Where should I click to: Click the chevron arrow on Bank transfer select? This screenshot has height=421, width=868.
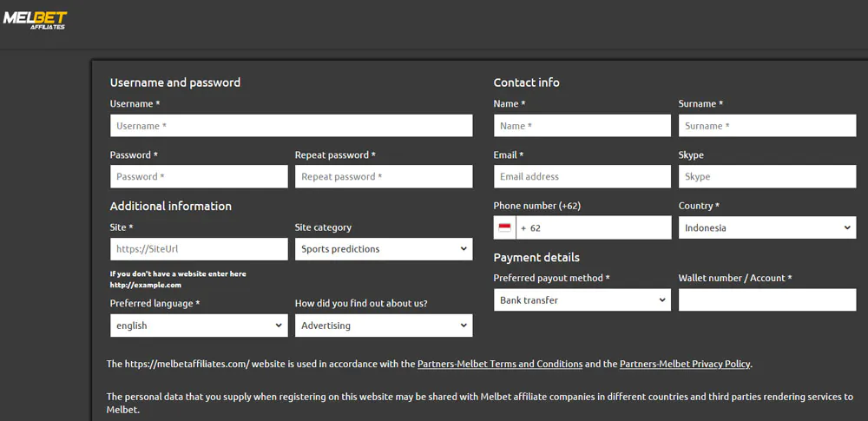662,300
